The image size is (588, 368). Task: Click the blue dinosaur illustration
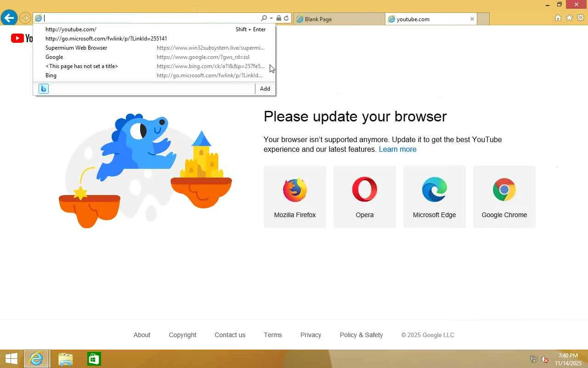(x=136, y=147)
